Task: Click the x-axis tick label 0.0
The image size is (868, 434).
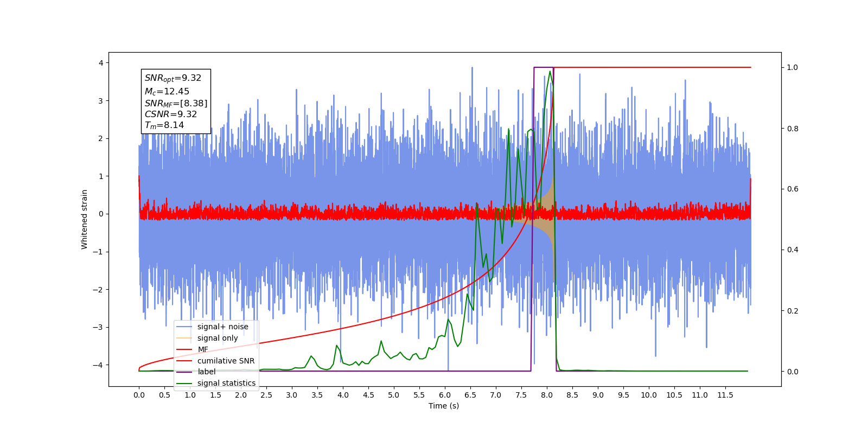Action: pos(139,395)
